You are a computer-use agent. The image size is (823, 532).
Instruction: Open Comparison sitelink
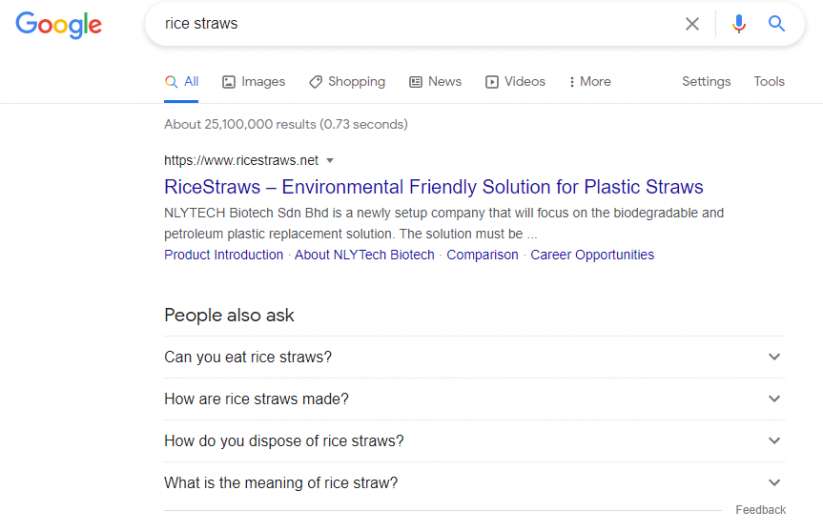pyautogui.click(x=482, y=255)
